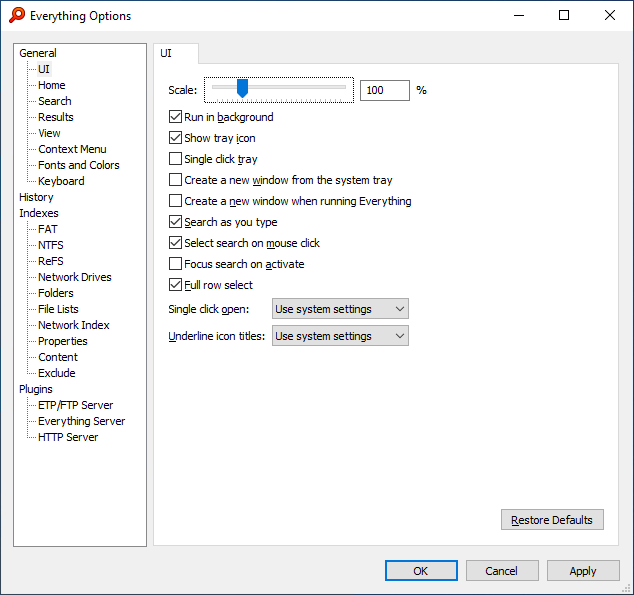
Task: Open the Home options page
Action: pos(52,85)
